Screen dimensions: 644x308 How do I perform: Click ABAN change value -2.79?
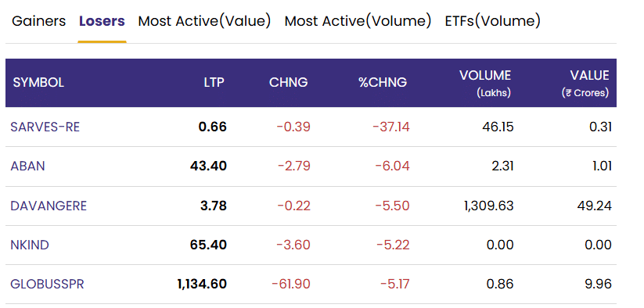coord(294,166)
